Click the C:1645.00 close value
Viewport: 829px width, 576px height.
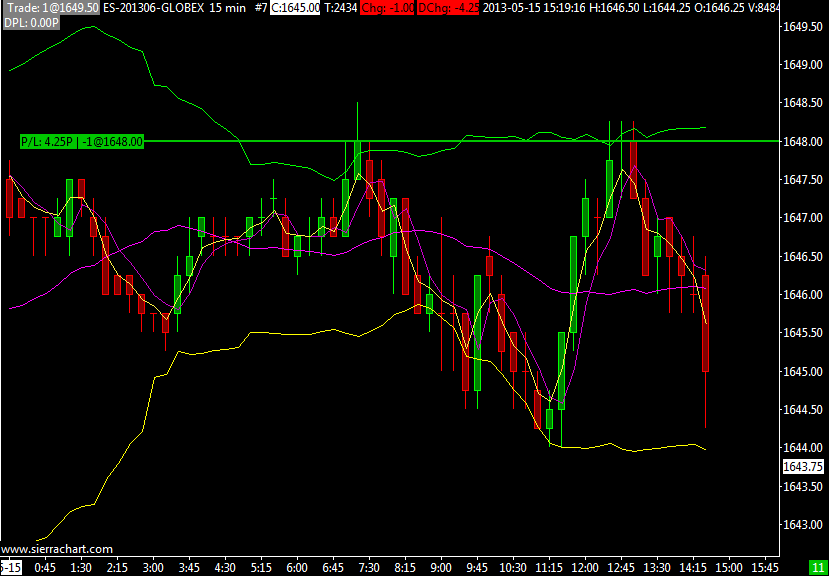295,8
